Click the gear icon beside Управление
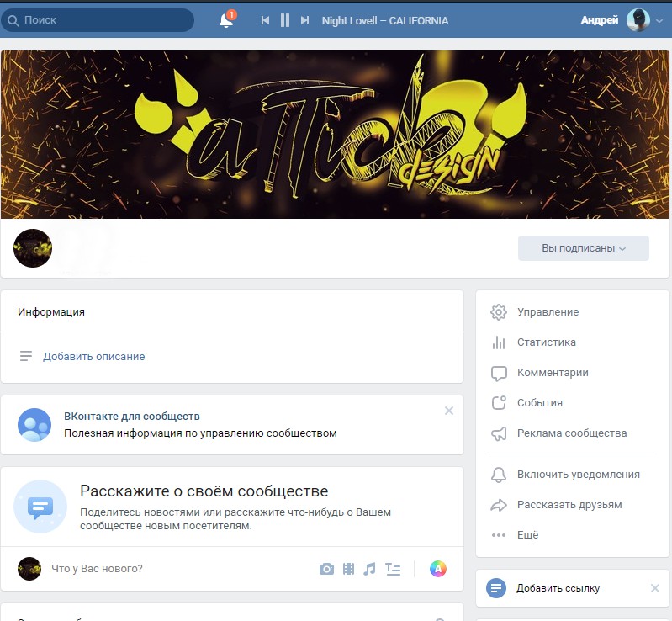672x621 pixels. (x=499, y=312)
